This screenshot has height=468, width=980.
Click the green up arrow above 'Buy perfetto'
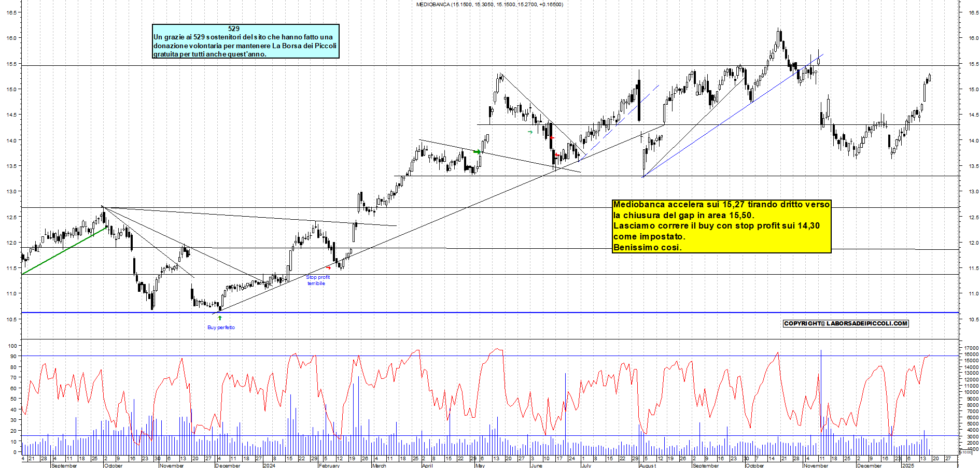(220, 318)
